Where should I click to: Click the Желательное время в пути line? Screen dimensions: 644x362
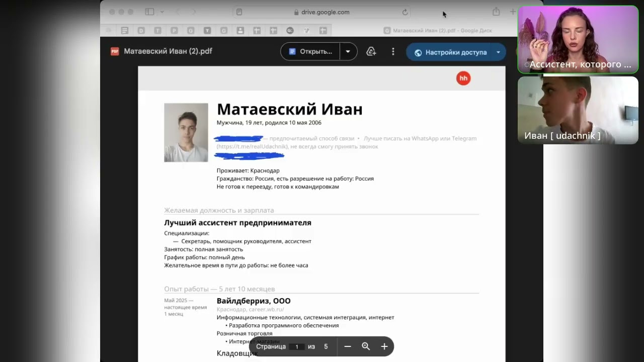(x=236, y=265)
